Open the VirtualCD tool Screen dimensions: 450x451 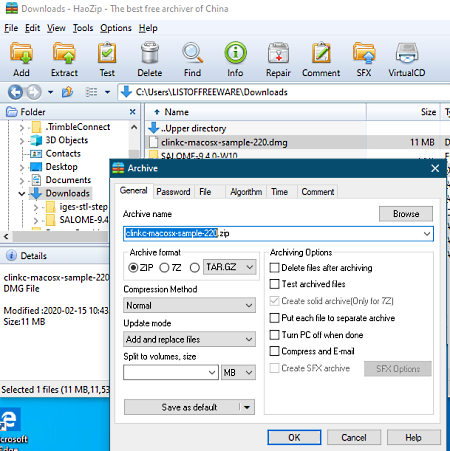(407, 53)
